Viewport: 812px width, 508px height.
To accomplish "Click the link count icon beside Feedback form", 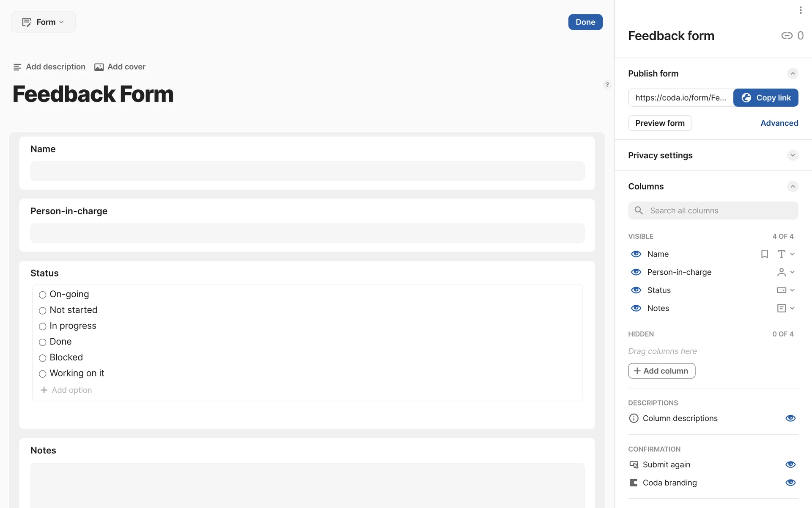I will pyautogui.click(x=787, y=36).
